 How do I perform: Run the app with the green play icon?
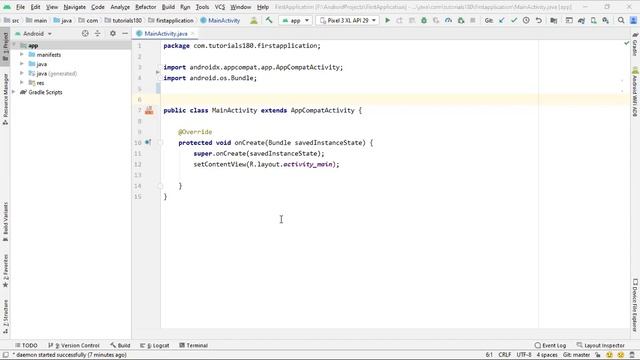pos(387,20)
